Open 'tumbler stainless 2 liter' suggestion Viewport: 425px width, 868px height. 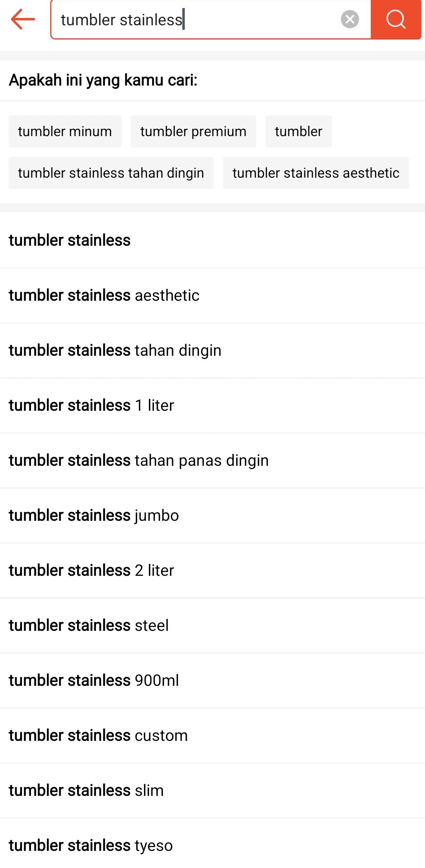(91, 570)
